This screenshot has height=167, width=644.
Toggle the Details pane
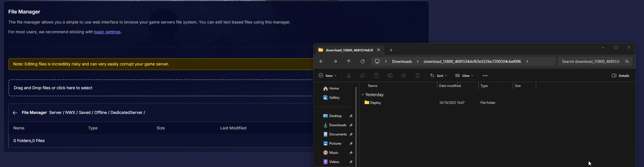pyautogui.click(x=621, y=76)
